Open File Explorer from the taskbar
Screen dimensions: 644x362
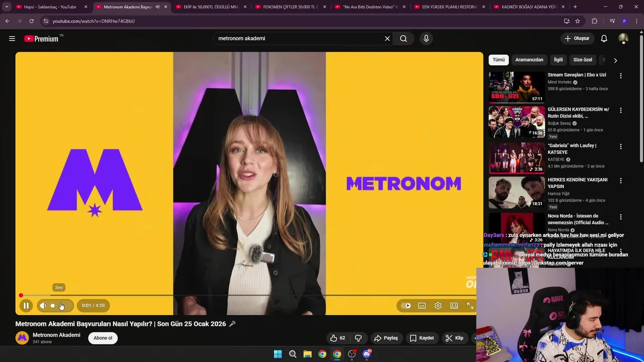coord(307,354)
